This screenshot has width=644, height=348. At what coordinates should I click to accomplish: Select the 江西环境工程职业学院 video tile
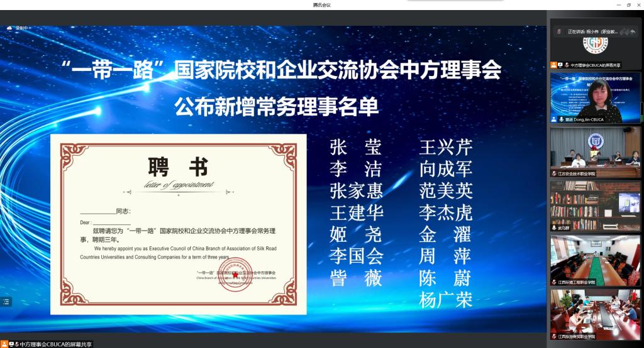pos(595,261)
